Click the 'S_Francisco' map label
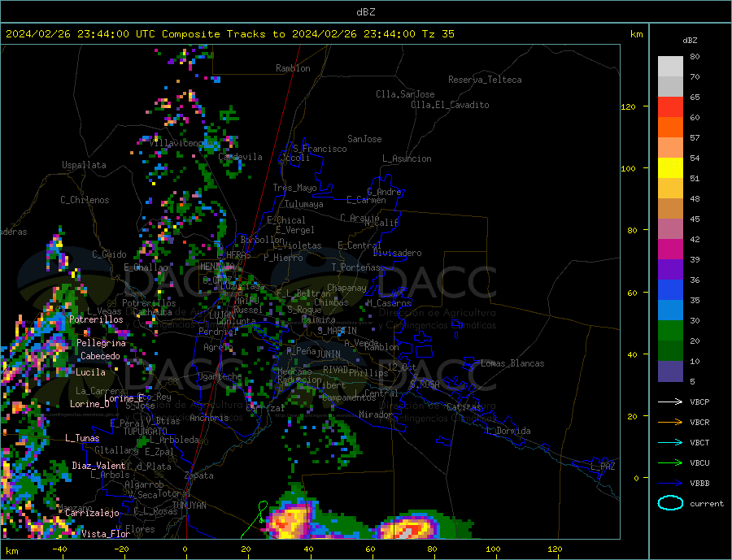Screen dimensions: 732x560 tap(320, 149)
